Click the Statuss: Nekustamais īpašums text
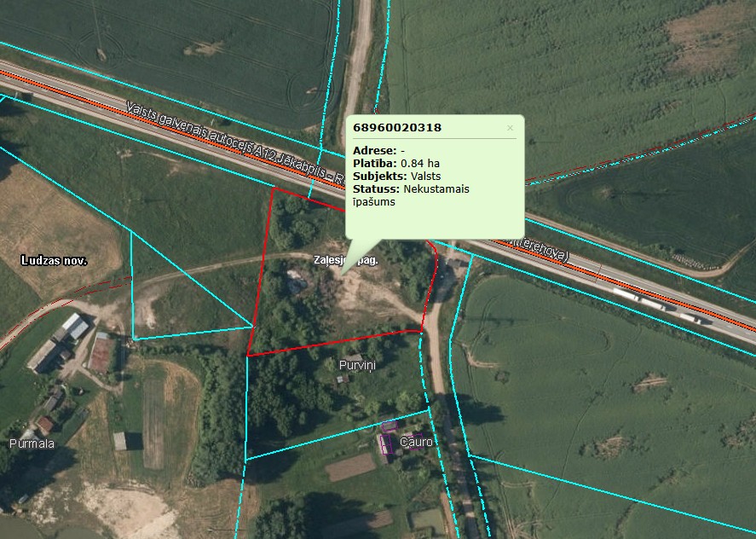Image resolution: width=756 pixels, height=539 pixels. [x=411, y=195]
